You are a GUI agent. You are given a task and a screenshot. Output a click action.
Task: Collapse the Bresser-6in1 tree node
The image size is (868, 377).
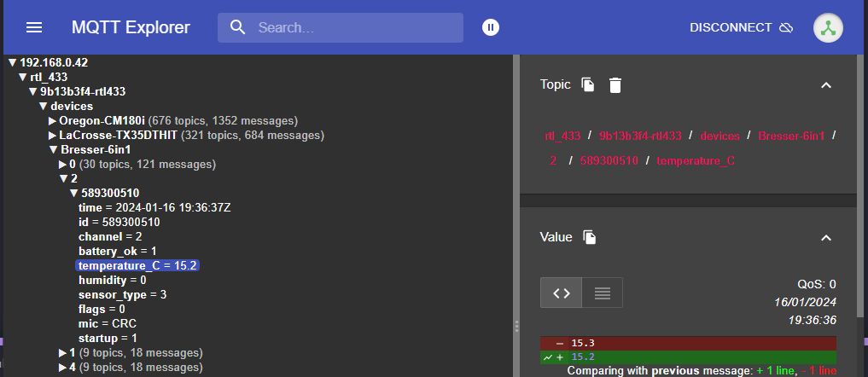[53, 150]
